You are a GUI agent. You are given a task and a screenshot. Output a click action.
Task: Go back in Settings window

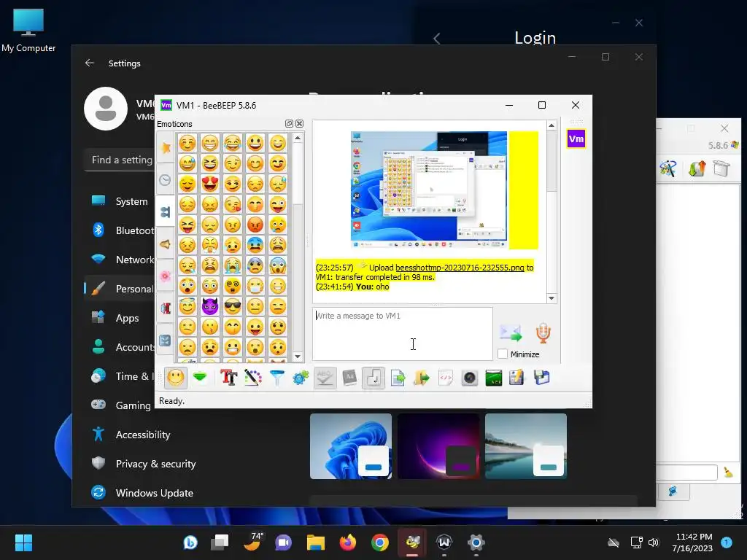90,63
